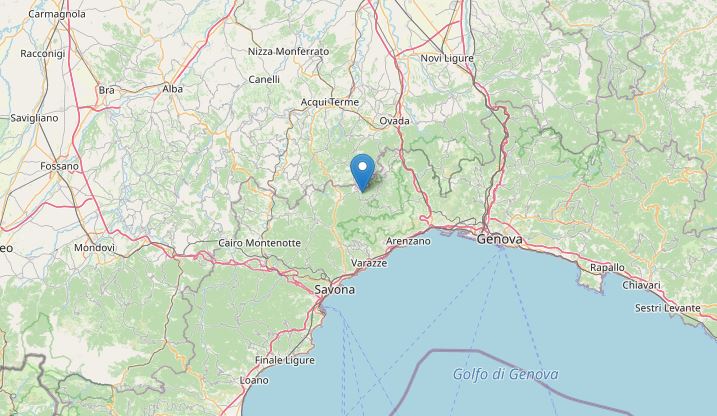The width and height of the screenshot is (717, 416).
Task: Select the Mondovì town label
Action: [94, 248]
